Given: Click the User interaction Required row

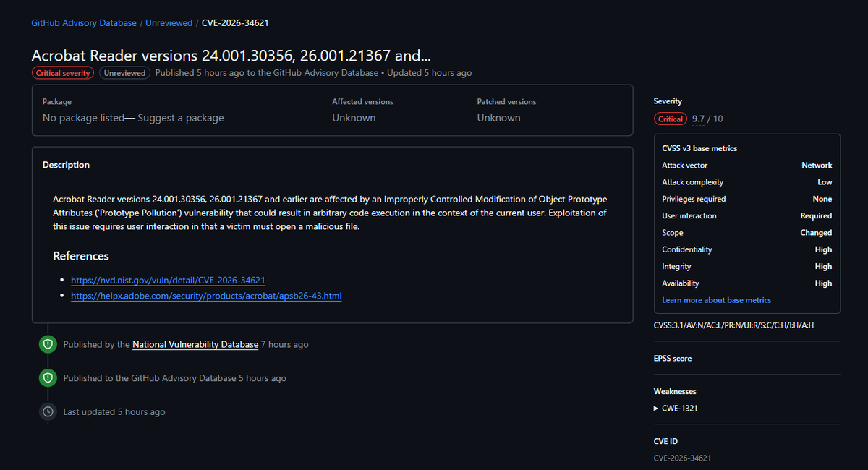Looking at the screenshot, I should click(747, 216).
